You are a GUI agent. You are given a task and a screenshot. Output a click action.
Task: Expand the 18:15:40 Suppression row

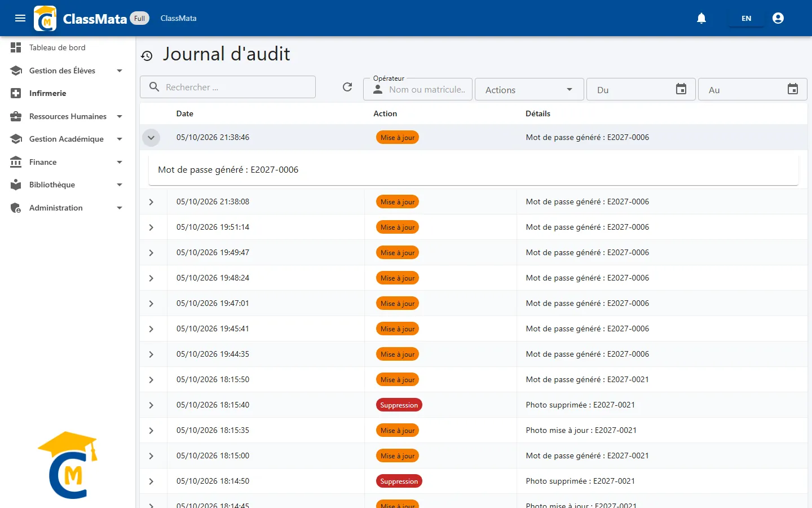151,405
